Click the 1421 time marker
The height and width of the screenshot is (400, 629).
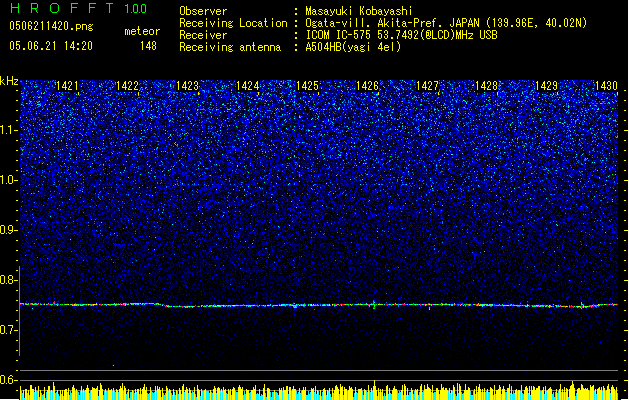pos(67,86)
